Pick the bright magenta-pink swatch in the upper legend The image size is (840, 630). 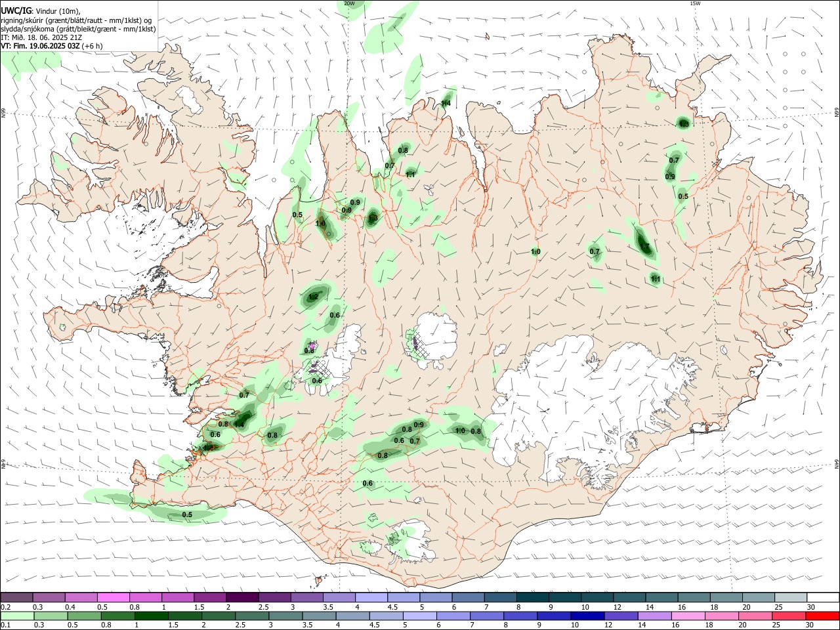point(114,597)
